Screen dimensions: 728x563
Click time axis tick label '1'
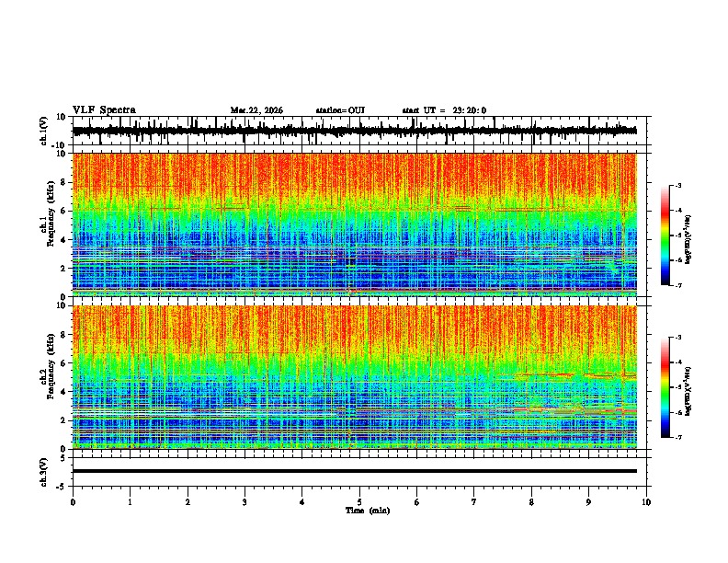(130, 502)
